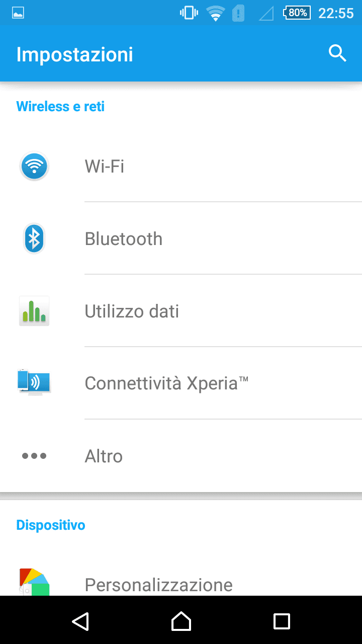This screenshot has width=362, height=644.
Task: Tap the battery 80% status indicator
Action: pos(297,13)
